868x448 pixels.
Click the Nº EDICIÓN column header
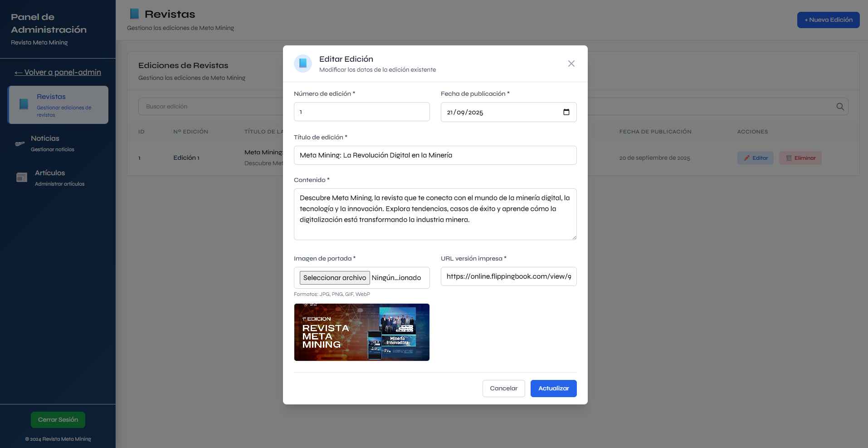point(190,132)
